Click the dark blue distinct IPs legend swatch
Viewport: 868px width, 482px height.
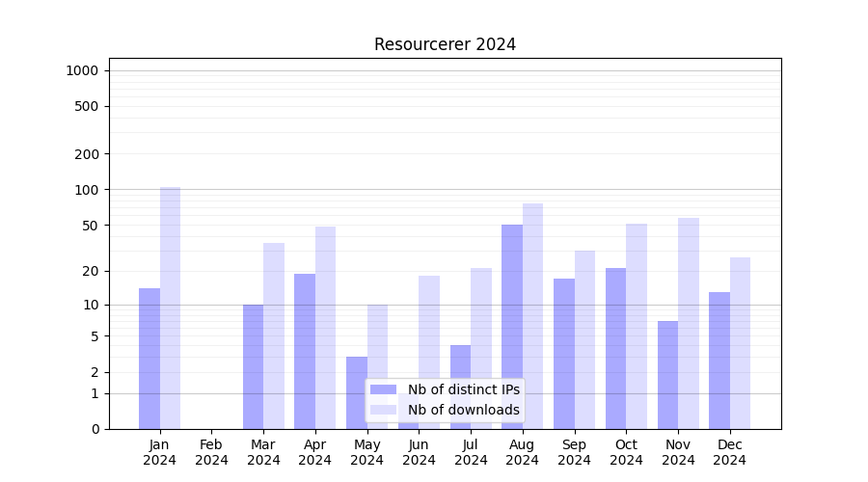click(x=383, y=389)
